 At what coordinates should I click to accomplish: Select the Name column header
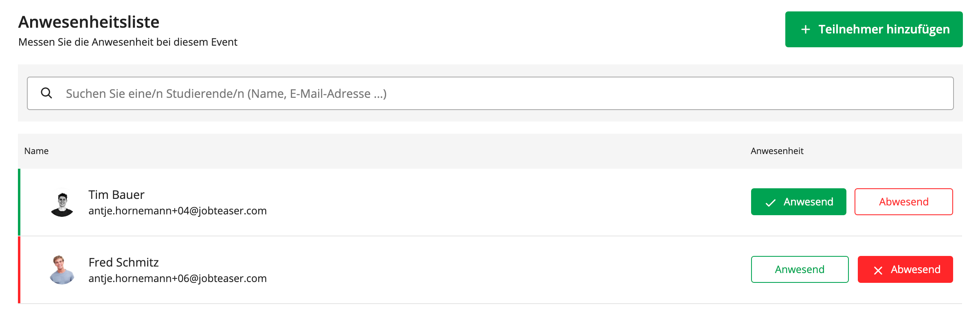click(x=36, y=151)
